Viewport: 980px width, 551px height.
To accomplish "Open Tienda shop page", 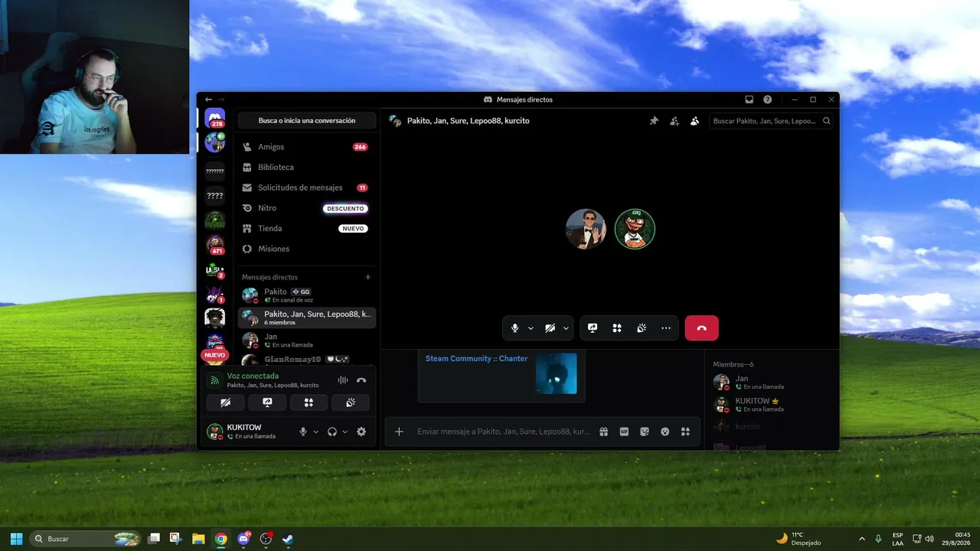I will pyautogui.click(x=306, y=228).
